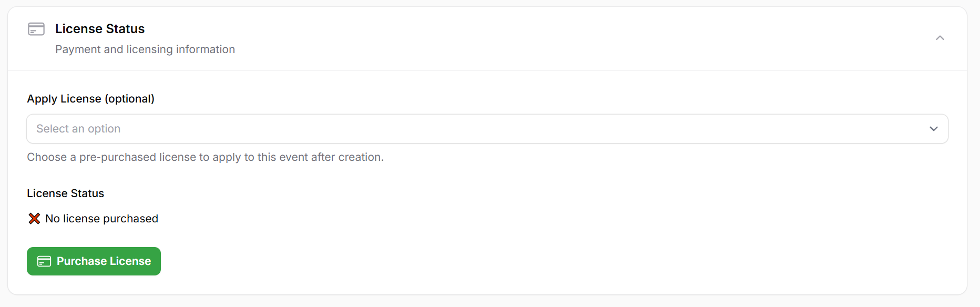Click the Payment and licensing information subtitle

tap(145, 49)
